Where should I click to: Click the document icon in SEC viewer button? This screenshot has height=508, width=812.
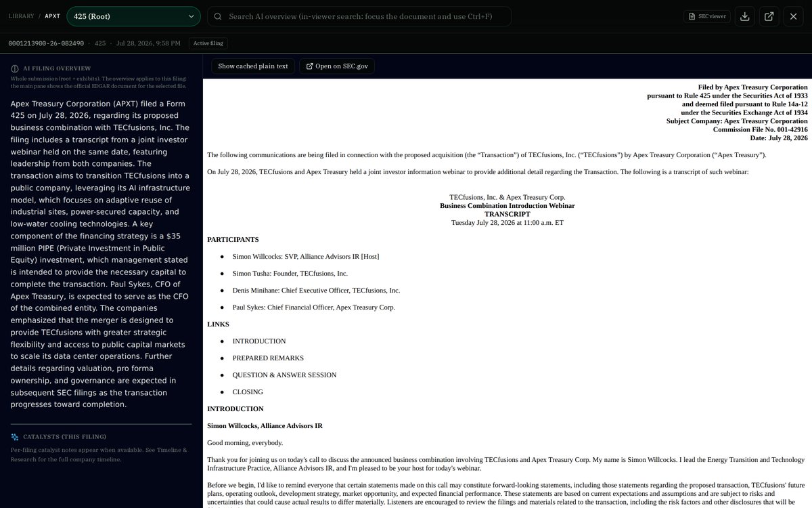pyautogui.click(x=692, y=16)
